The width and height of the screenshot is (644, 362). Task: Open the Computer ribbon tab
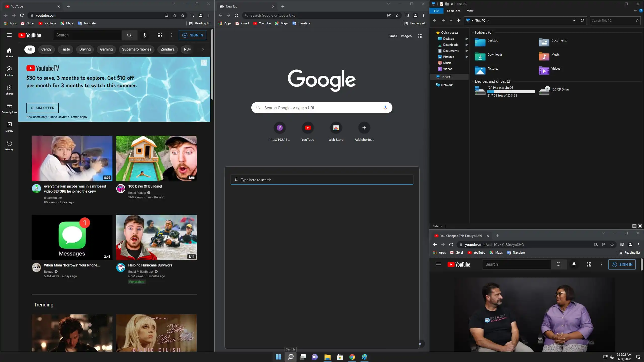453,11
